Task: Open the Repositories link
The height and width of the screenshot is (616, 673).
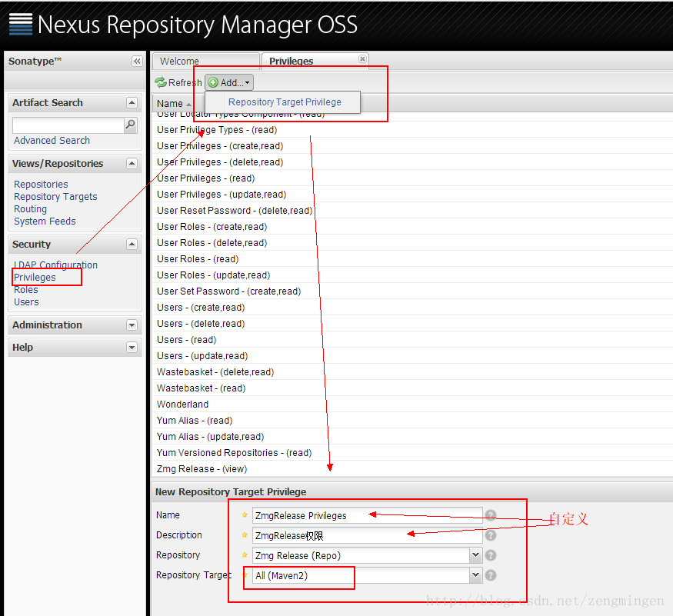Action: coord(41,184)
